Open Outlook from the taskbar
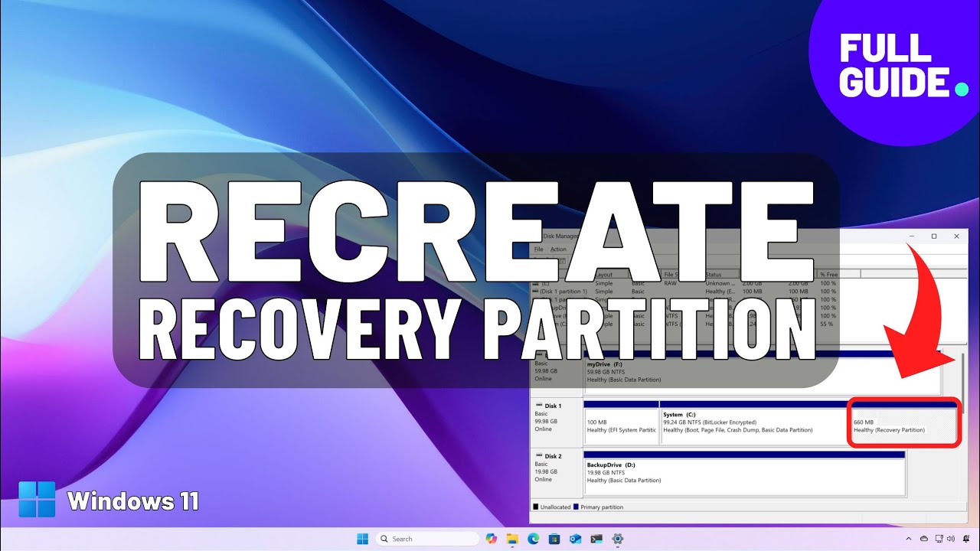The height and width of the screenshot is (551, 980). pyautogui.click(x=575, y=539)
